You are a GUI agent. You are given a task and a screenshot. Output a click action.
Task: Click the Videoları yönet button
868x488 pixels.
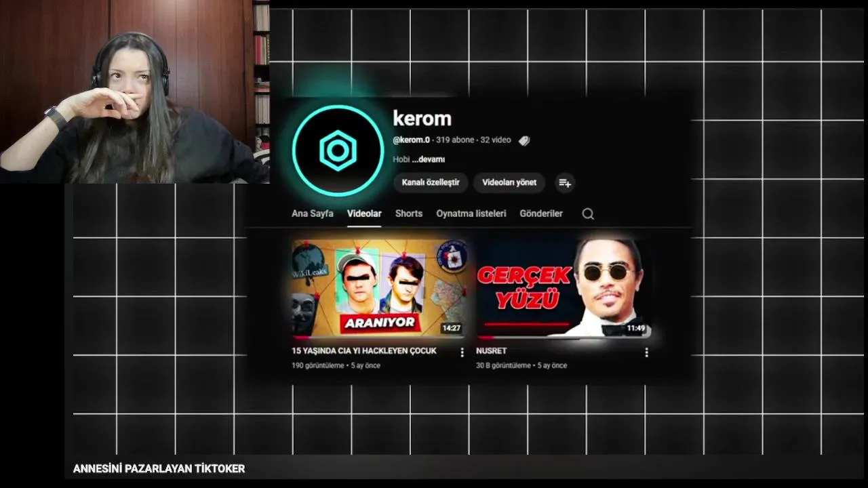tap(509, 182)
